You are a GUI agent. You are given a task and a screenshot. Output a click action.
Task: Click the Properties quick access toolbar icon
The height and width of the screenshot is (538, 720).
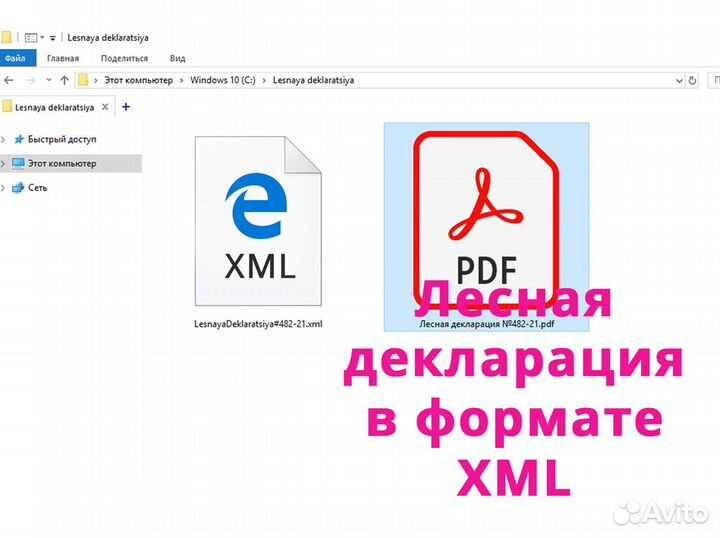point(31,38)
